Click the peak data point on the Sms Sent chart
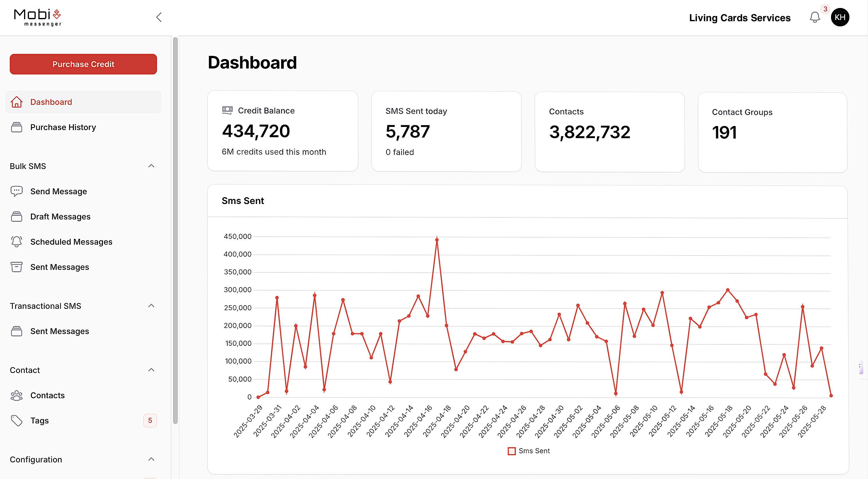 [x=437, y=239]
